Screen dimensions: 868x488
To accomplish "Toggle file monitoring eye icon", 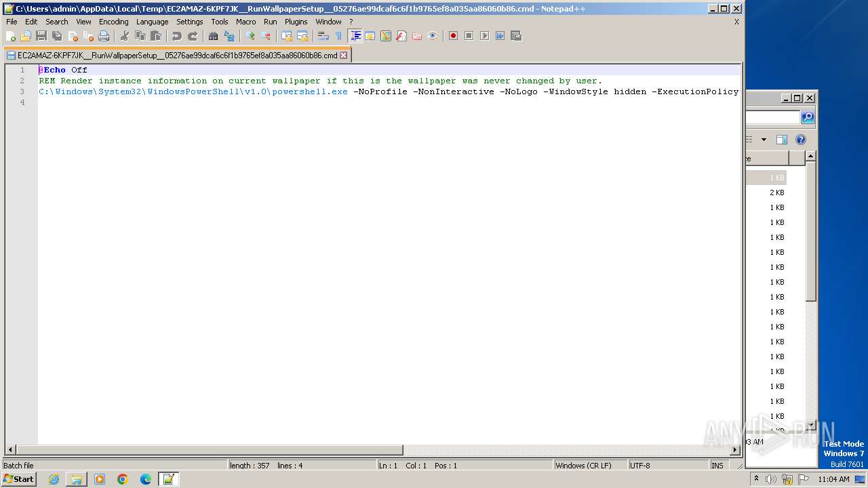I will (x=433, y=36).
